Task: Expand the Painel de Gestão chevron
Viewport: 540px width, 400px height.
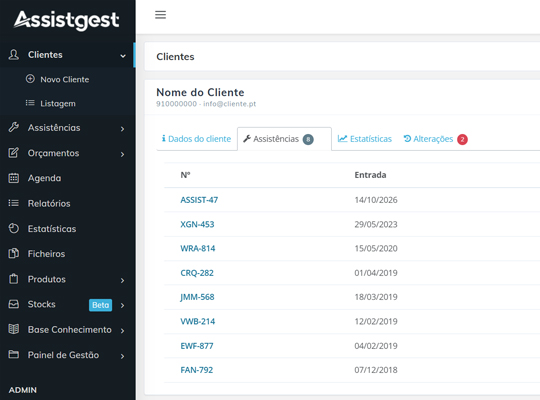Action: 122,356
